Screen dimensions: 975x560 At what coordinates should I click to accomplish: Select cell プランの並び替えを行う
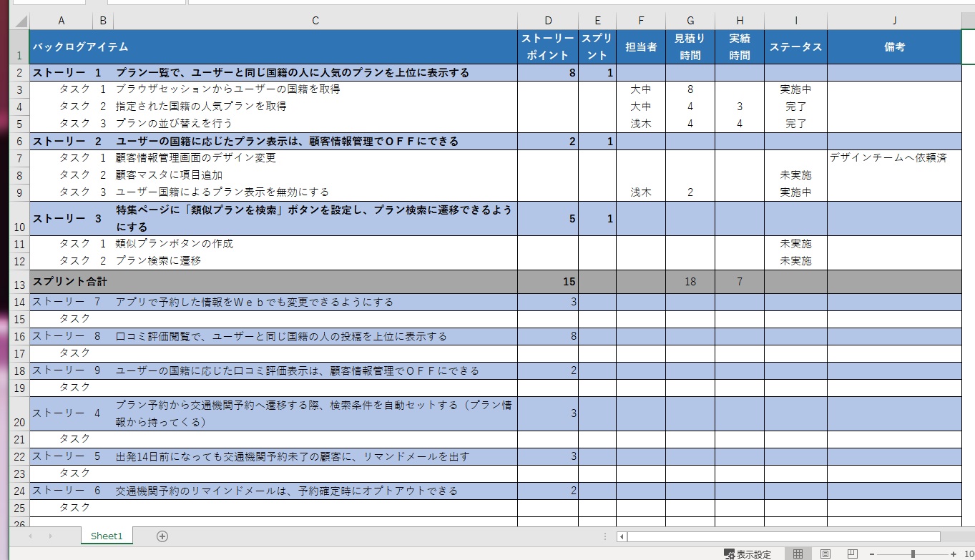[x=315, y=124]
